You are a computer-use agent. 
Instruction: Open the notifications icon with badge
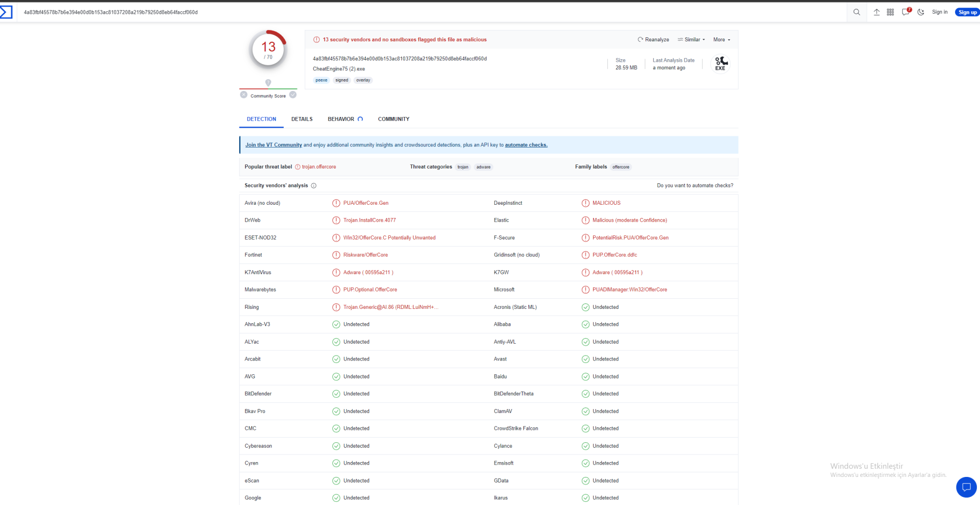[x=906, y=12]
